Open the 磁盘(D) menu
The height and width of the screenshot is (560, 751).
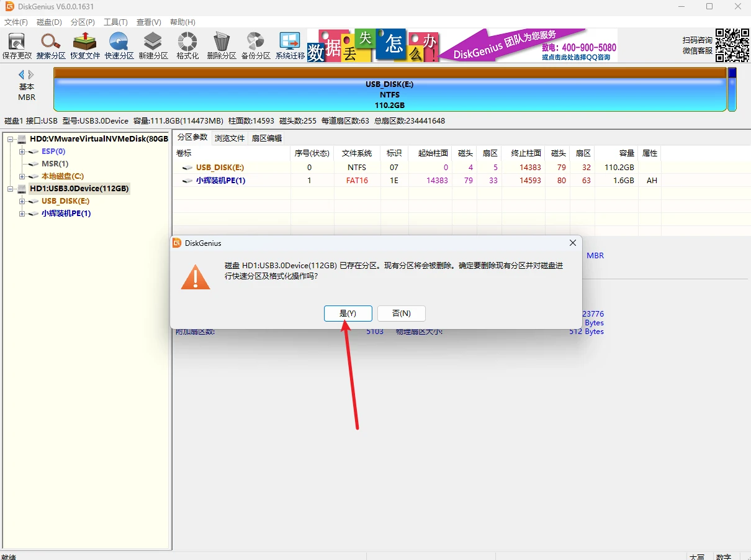tap(50, 22)
